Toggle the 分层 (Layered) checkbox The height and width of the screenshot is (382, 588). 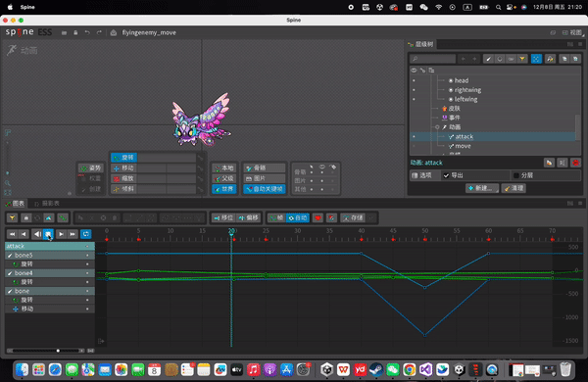[516, 175]
